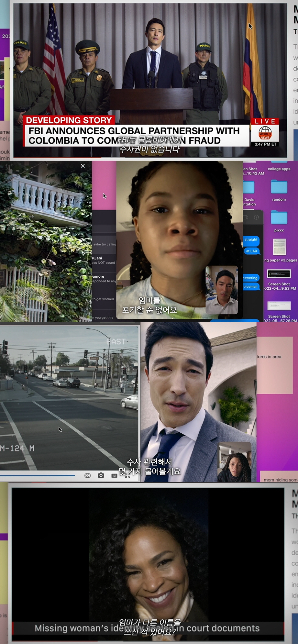298x644 pixels.
Task: Click the 'nswering' message bubble
Action: click(251, 278)
